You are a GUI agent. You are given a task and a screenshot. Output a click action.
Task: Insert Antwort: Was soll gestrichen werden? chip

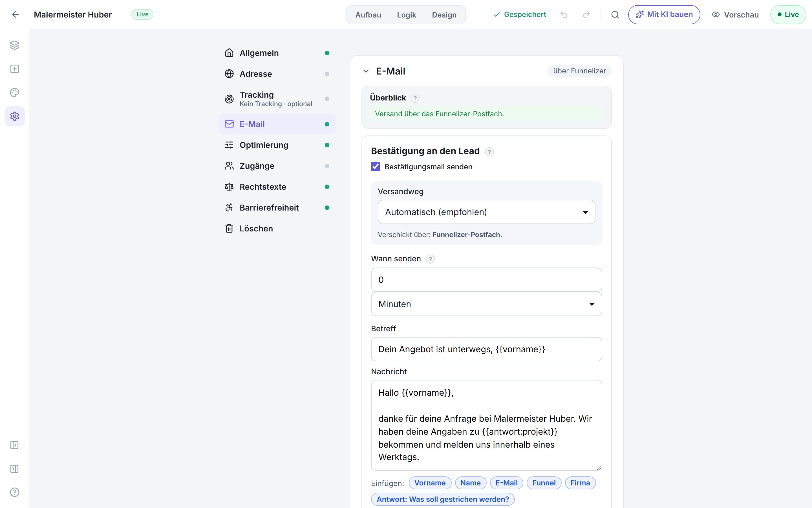click(443, 499)
